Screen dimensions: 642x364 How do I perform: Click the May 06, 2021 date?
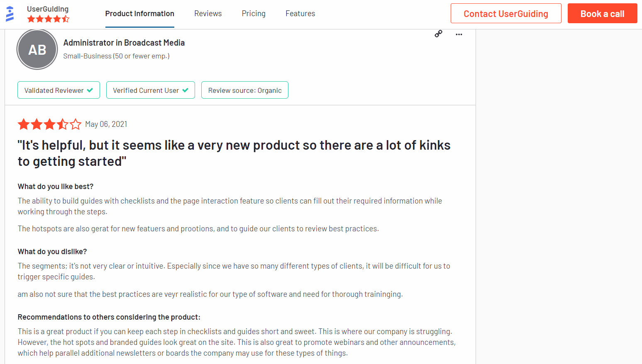(106, 124)
